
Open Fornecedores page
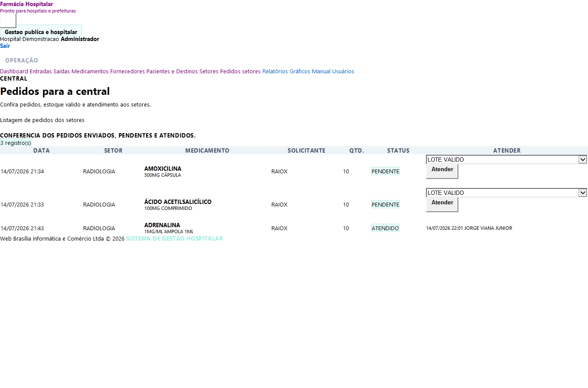click(128, 72)
